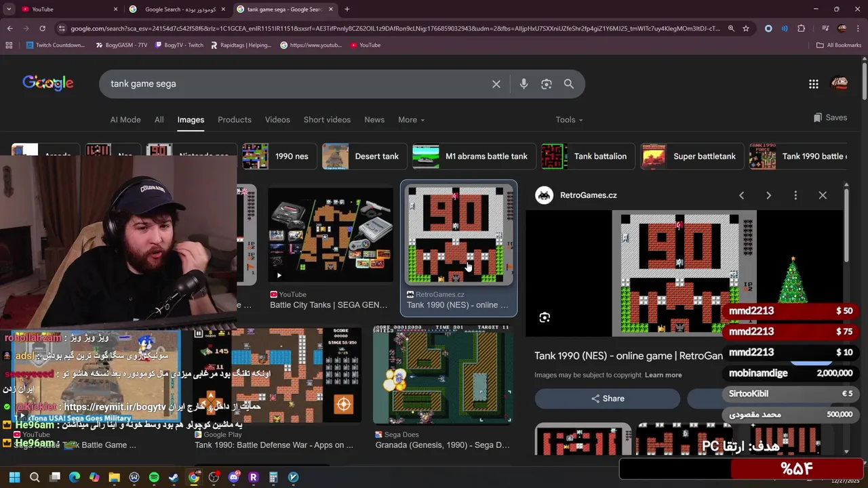Viewport: 868px width, 488px height.
Task: Open File Explorer from the taskbar
Action: tap(114, 477)
